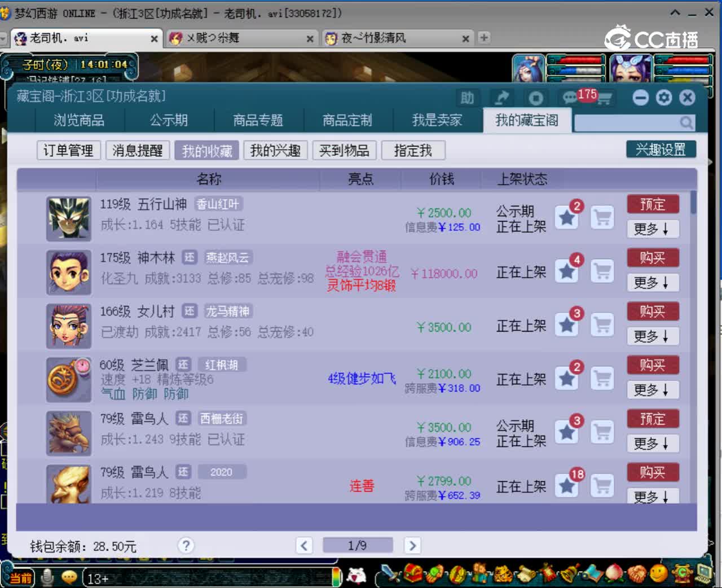Add 女儿村 character to cart

pyautogui.click(x=602, y=325)
